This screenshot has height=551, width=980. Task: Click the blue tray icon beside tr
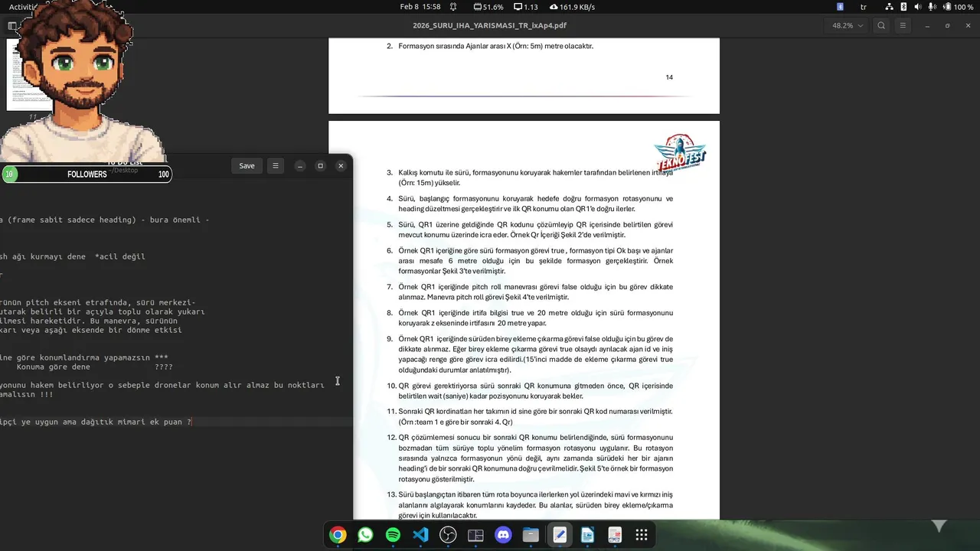pyautogui.click(x=840, y=7)
